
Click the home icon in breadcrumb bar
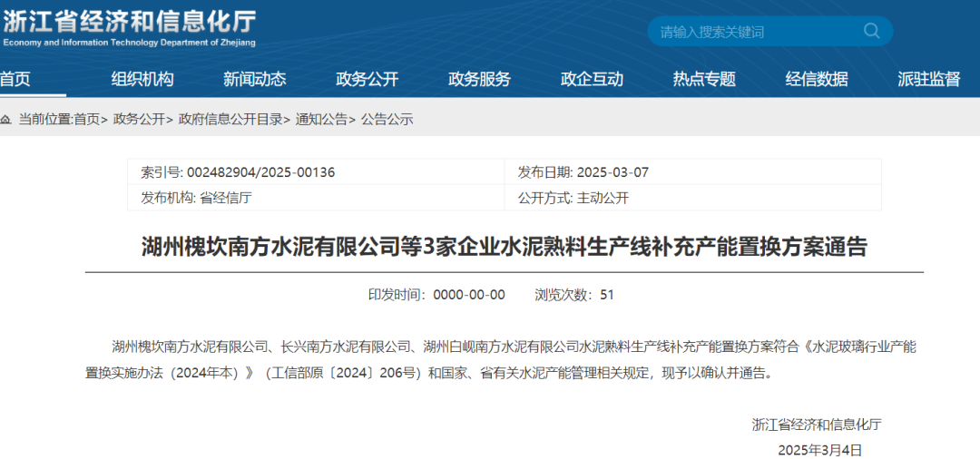[x=6, y=119]
